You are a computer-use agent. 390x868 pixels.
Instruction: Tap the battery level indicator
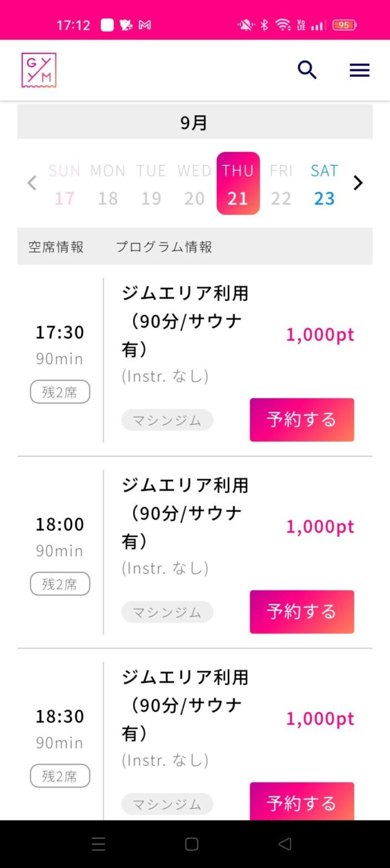pos(344,25)
